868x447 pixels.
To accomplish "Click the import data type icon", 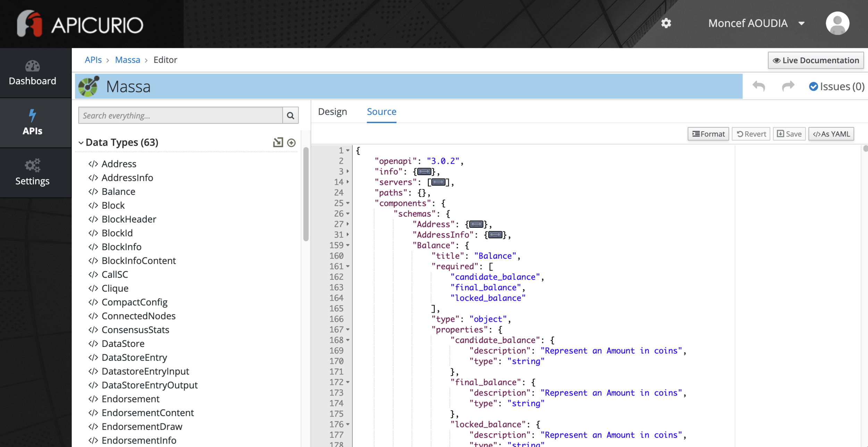I will click(278, 142).
